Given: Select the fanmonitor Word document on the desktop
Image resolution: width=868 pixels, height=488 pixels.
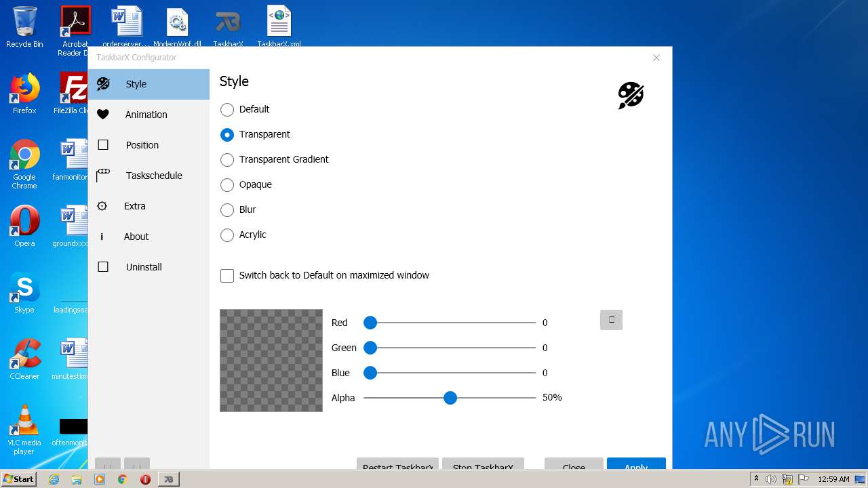Looking at the screenshot, I should pyautogui.click(x=71, y=160).
